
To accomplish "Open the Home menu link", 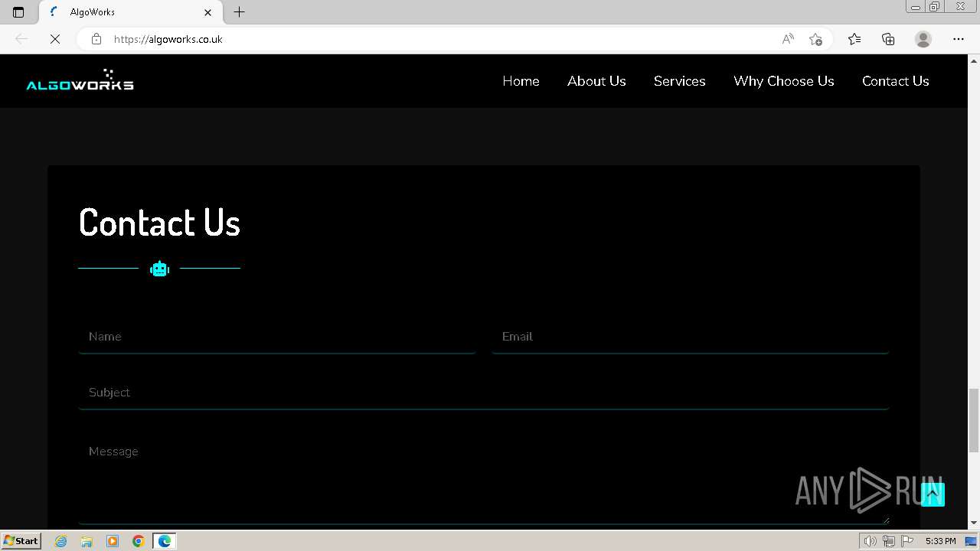I will [x=521, y=81].
